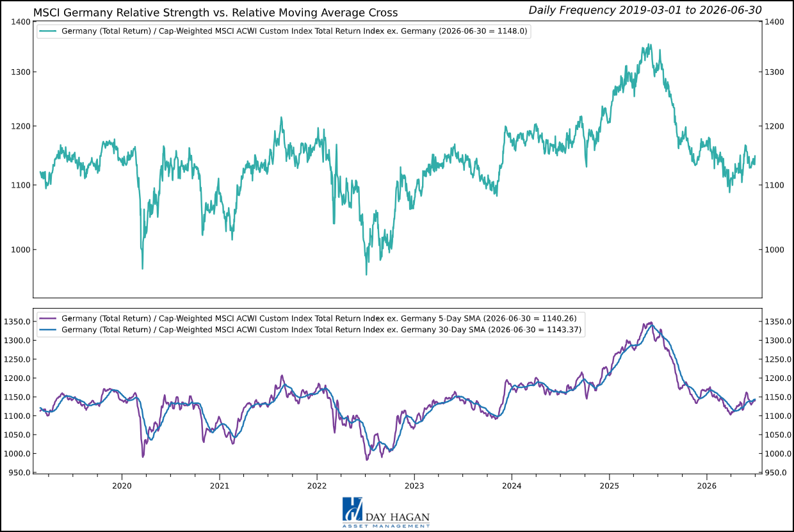Click the "1050.0" label on the bottom chart's right axis
This screenshot has width=794, height=532.
(778, 435)
